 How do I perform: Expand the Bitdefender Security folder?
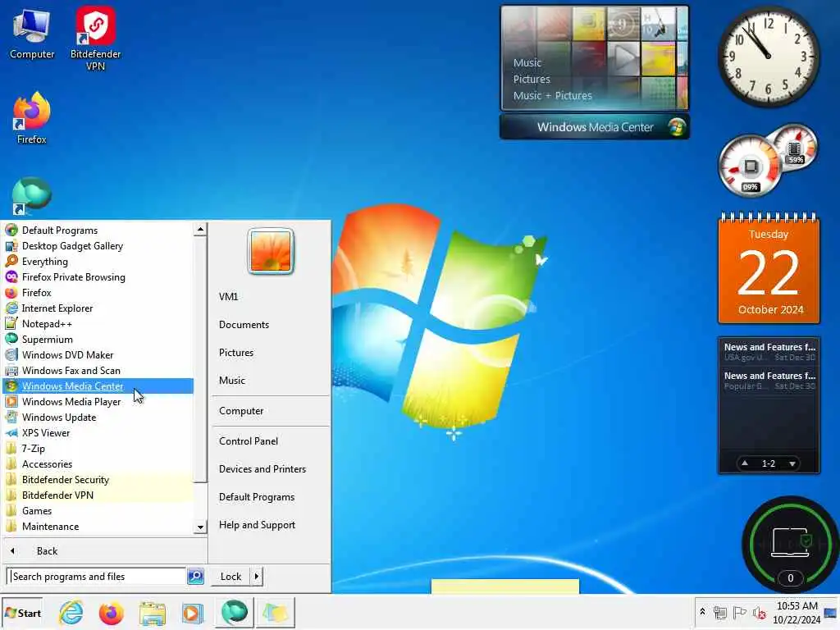click(98, 479)
